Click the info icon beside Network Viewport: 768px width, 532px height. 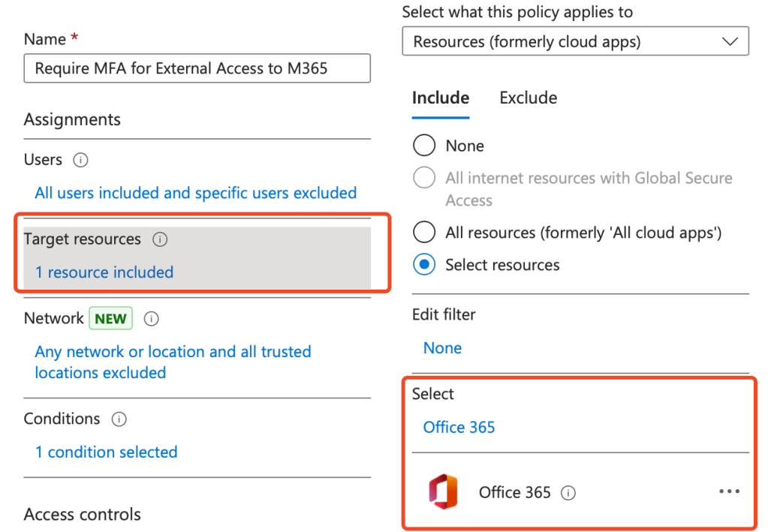(151, 319)
